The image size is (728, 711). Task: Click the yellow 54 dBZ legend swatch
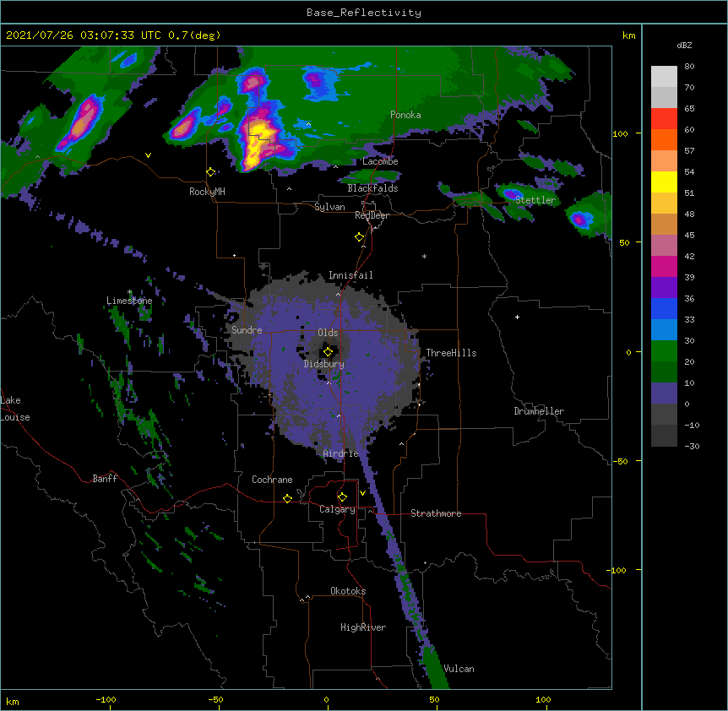click(x=664, y=182)
